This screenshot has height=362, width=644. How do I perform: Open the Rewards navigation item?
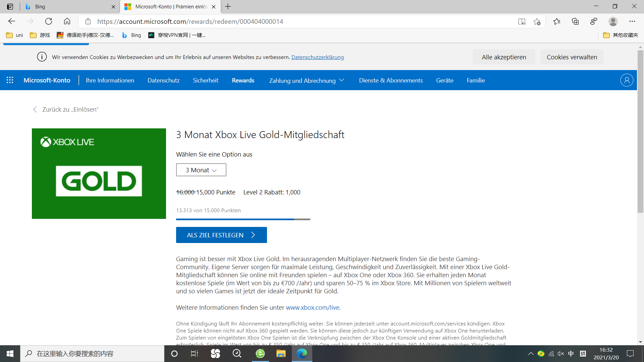[243, 80]
